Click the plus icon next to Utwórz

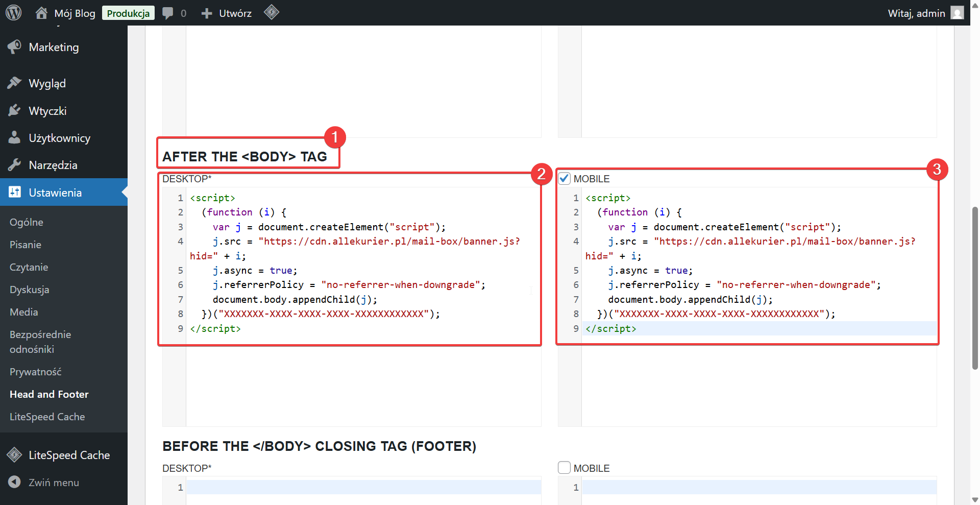207,13
